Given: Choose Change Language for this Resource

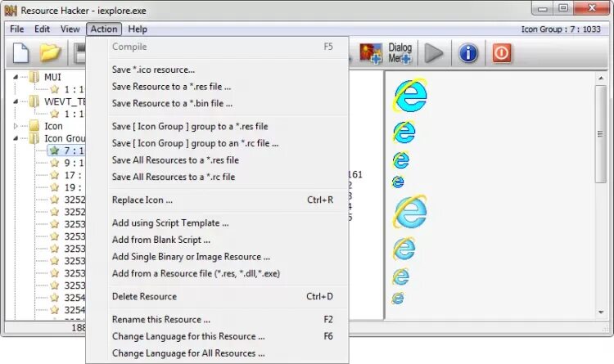Looking at the screenshot, I should tap(217, 337).
